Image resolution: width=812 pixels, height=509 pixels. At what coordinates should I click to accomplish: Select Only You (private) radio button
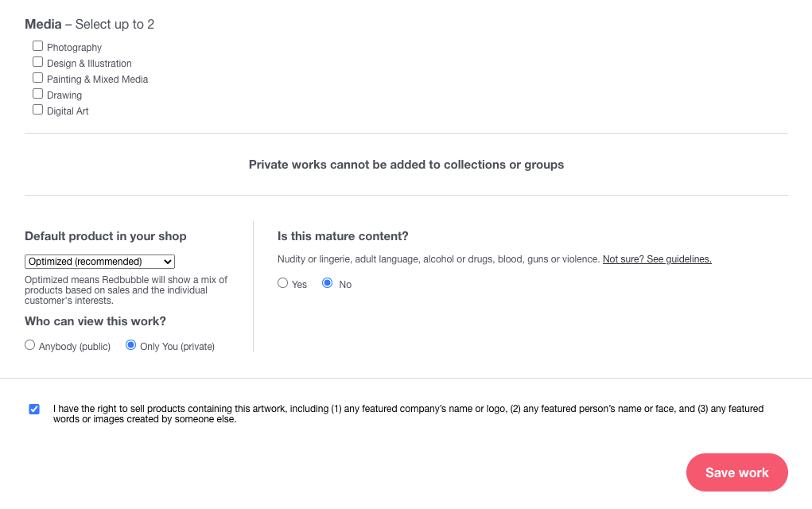click(131, 345)
